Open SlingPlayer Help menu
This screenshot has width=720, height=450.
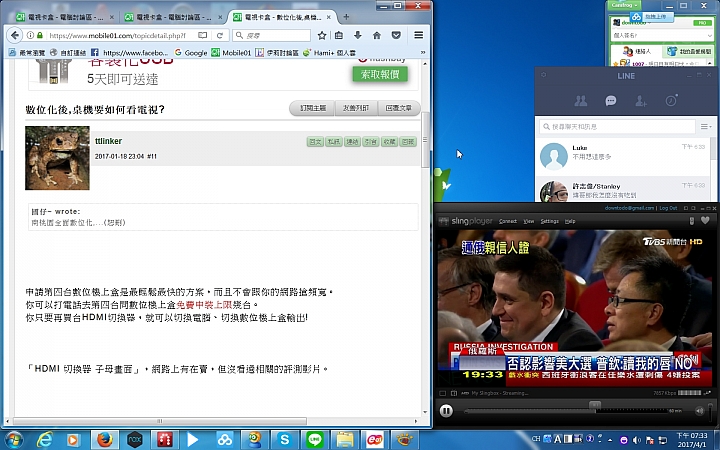[570, 221]
